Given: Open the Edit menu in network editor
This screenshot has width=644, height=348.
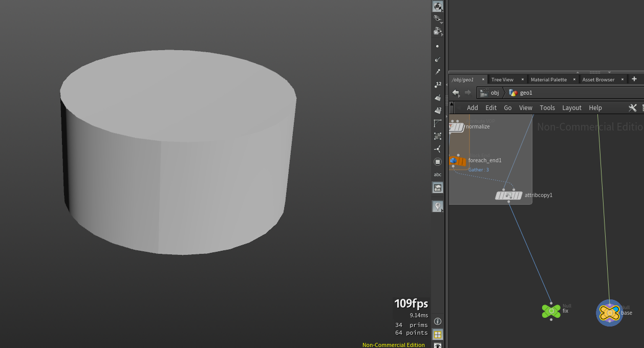Looking at the screenshot, I should click(491, 107).
